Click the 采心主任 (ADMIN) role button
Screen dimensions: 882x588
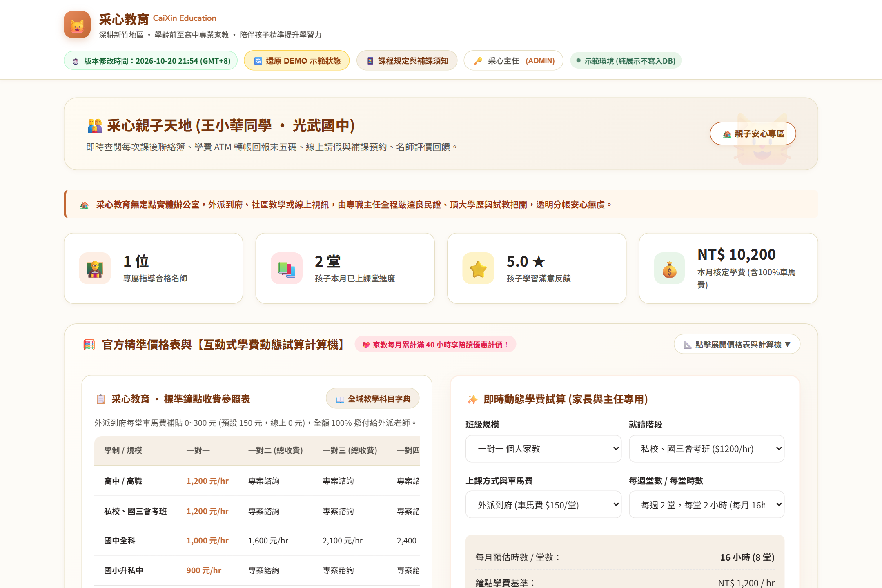[x=514, y=61]
